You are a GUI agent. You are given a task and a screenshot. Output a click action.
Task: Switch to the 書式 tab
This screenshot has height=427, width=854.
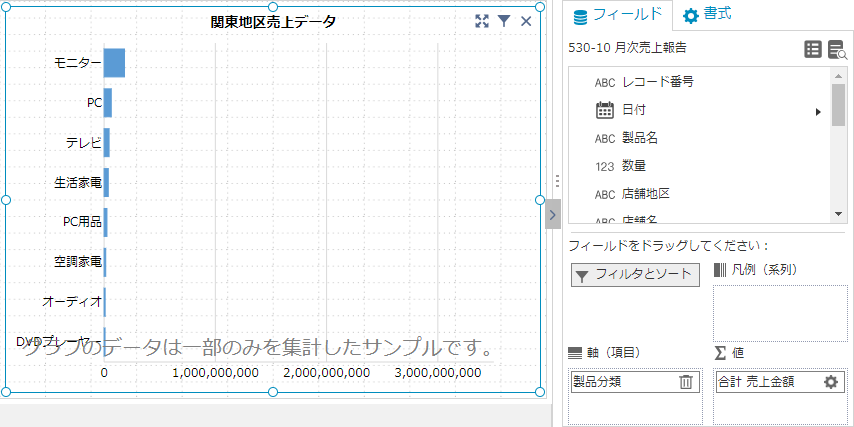pos(707,15)
